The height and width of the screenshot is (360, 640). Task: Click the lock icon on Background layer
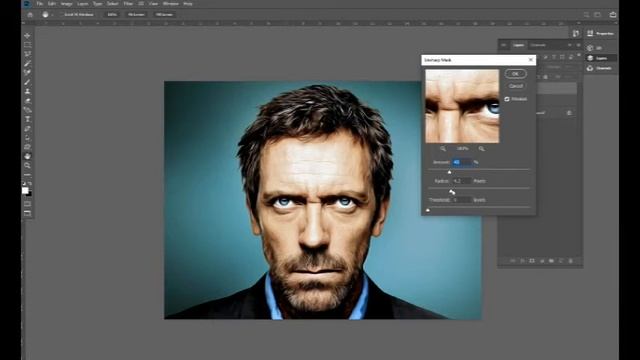(569, 113)
